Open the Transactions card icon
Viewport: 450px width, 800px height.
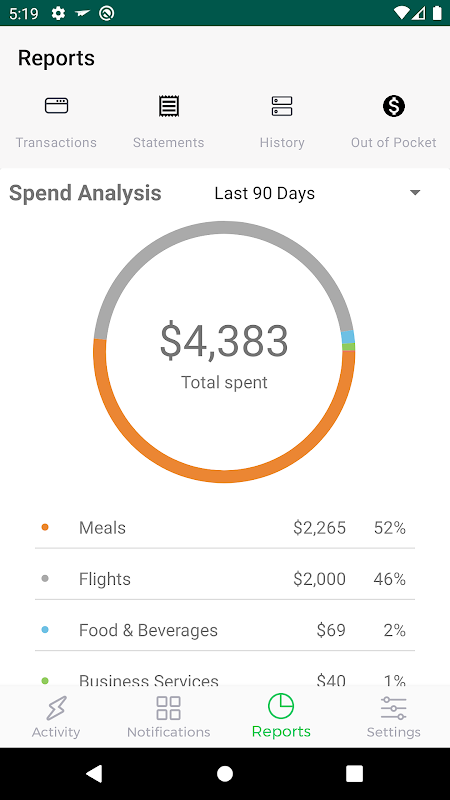point(56,106)
